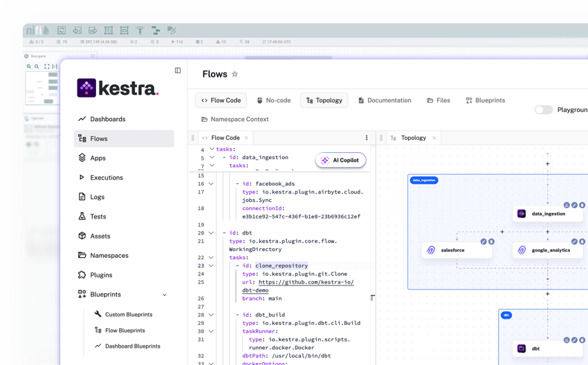Viewport: 588px width, 365px height.
Task: Open Flow Blueprints in sidebar
Action: [x=125, y=330]
